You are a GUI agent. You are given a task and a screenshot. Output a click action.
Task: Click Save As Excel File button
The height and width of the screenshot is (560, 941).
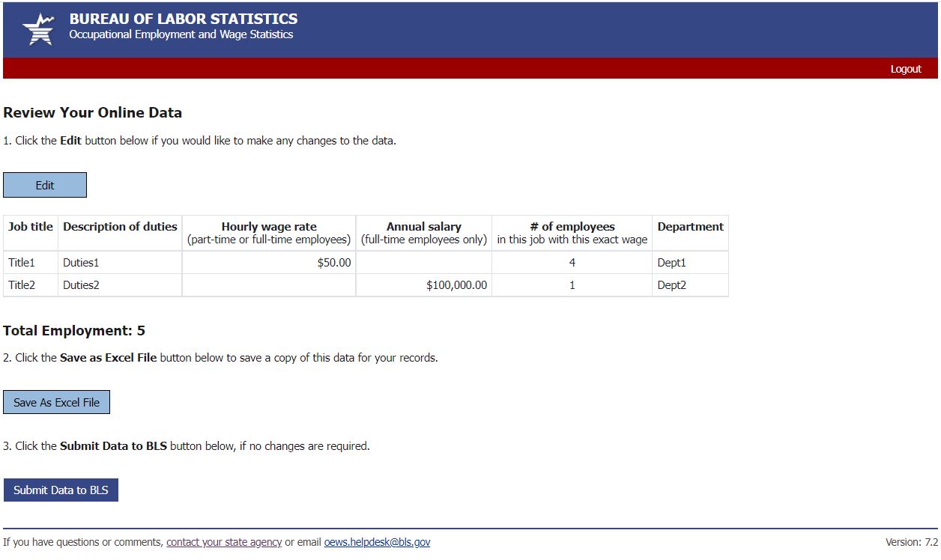[x=57, y=402]
